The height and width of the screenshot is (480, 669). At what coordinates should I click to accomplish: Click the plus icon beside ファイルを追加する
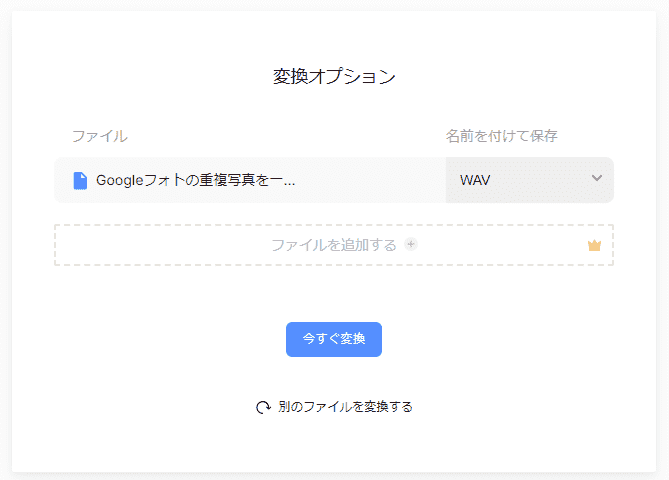click(411, 244)
